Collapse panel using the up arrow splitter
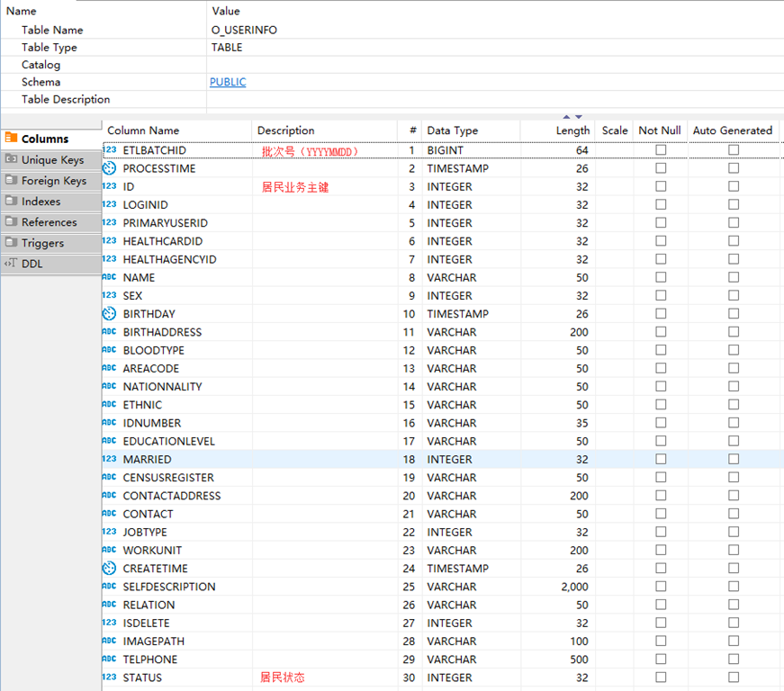 tap(566, 116)
